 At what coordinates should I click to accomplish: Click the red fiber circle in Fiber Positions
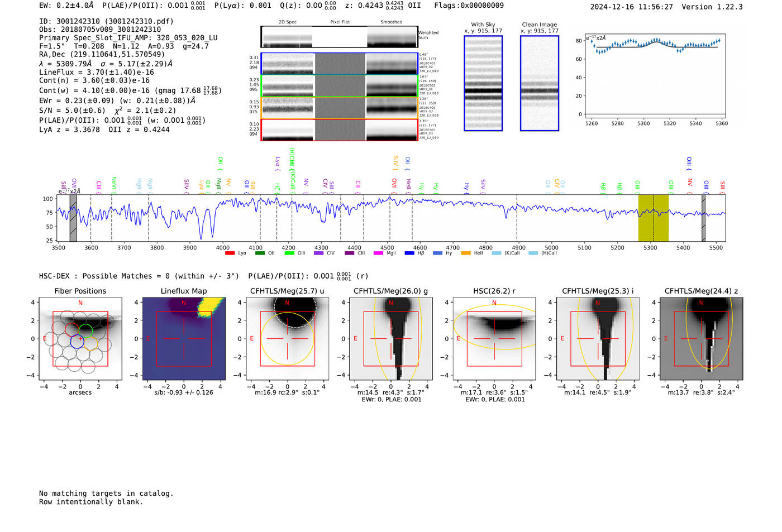[x=71, y=329]
